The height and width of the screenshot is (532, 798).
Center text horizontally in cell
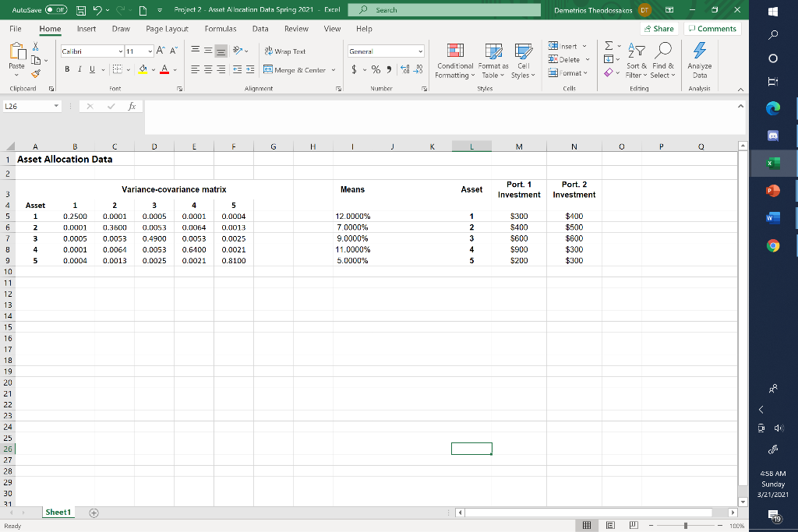pos(208,69)
